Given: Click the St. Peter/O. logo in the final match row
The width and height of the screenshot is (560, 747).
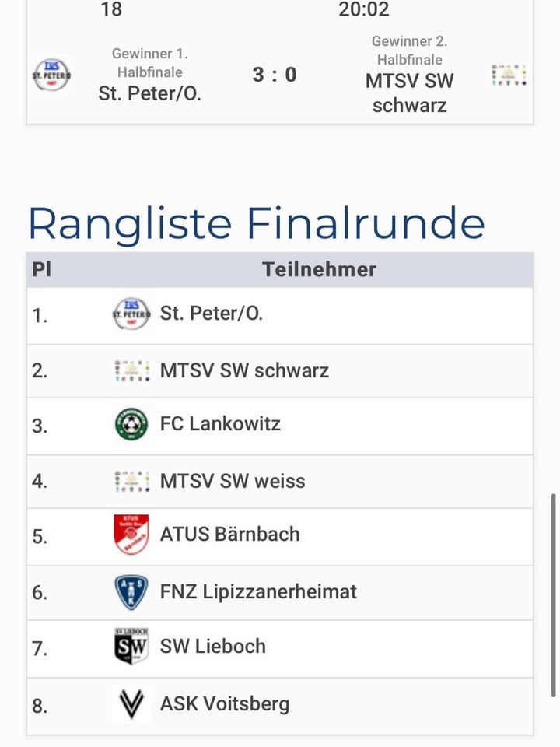Looking at the screenshot, I should (51, 75).
